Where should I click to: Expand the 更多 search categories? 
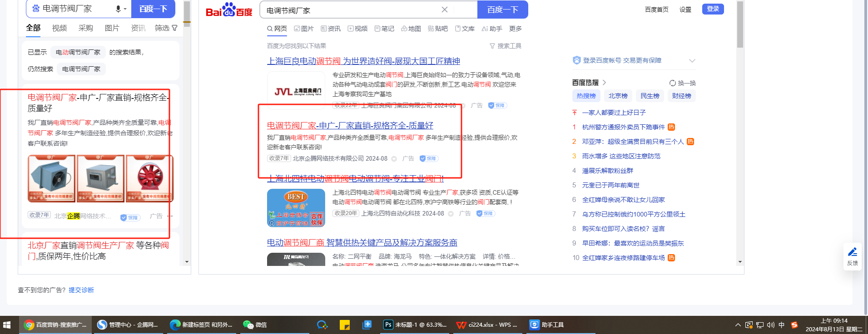coord(515,29)
